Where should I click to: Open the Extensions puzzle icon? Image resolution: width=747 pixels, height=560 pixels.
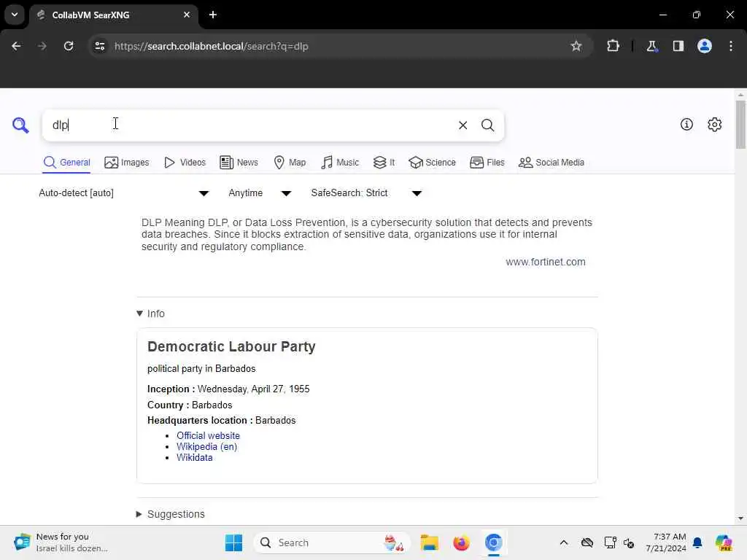pyautogui.click(x=613, y=46)
